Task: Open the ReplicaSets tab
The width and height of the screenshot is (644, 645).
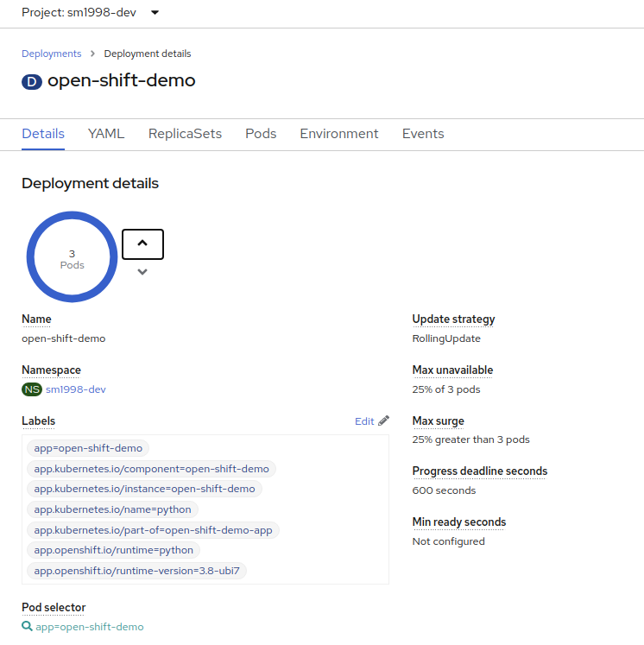Action: point(185,134)
